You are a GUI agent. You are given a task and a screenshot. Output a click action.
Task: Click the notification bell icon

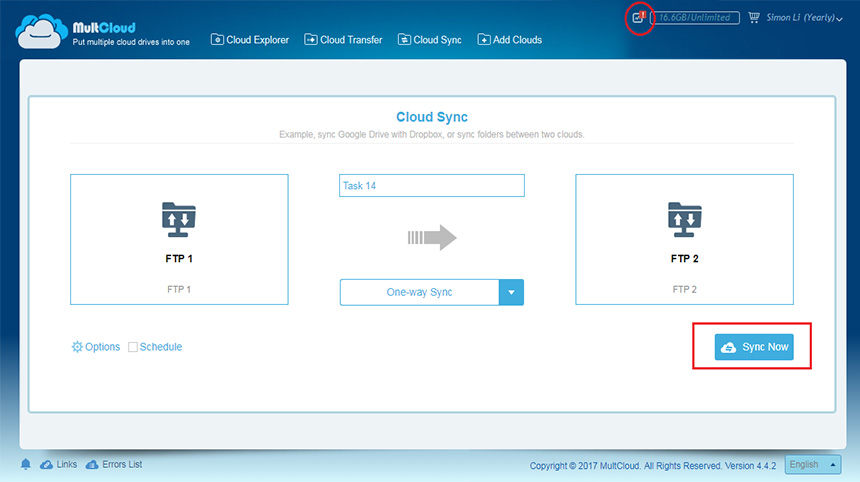tap(26, 464)
